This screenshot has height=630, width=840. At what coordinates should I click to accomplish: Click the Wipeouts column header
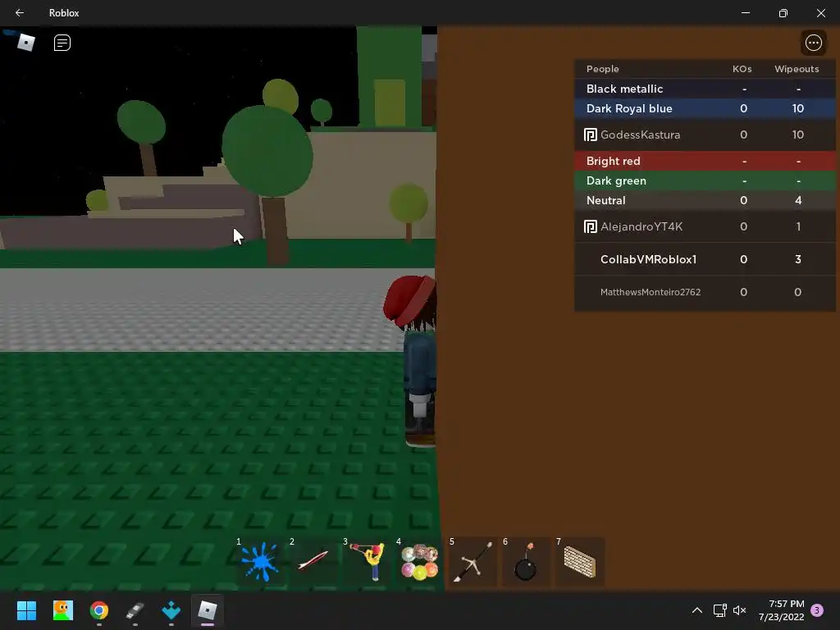pyautogui.click(x=797, y=69)
